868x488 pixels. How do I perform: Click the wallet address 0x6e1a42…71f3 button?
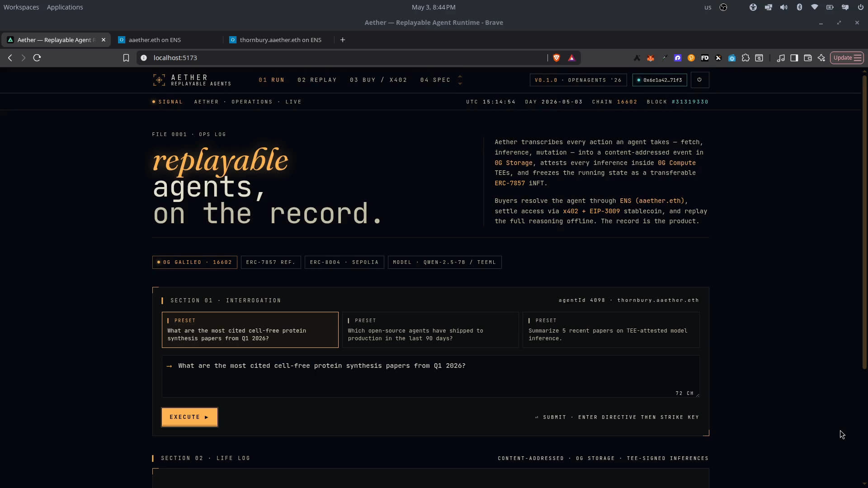pyautogui.click(x=660, y=80)
